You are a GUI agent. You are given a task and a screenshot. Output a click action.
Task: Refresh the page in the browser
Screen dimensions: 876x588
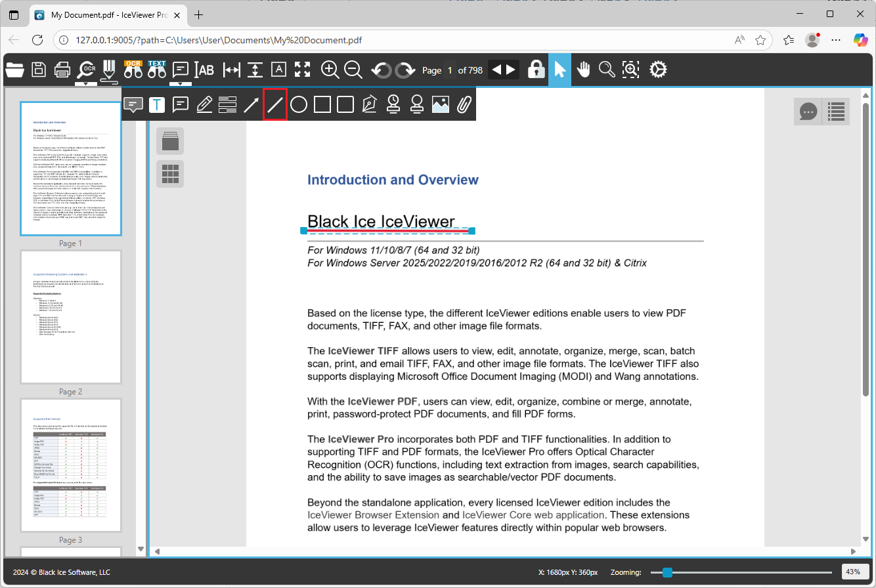(39, 40)
